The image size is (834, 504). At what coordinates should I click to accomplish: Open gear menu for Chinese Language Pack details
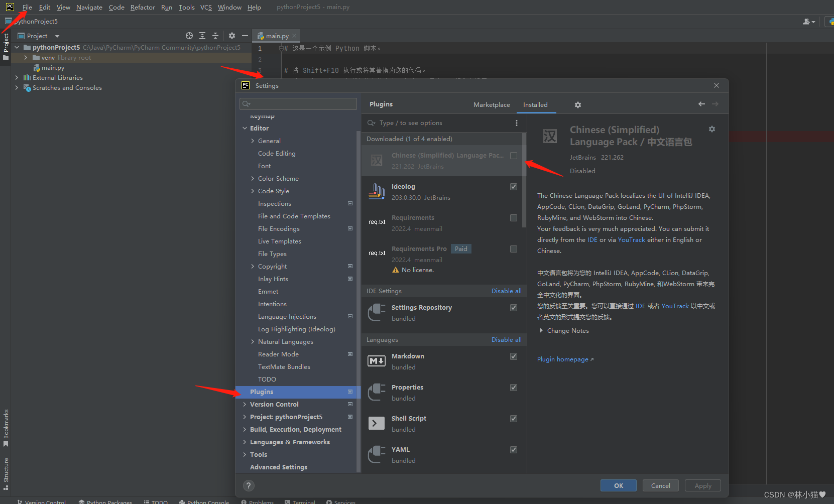712,129
